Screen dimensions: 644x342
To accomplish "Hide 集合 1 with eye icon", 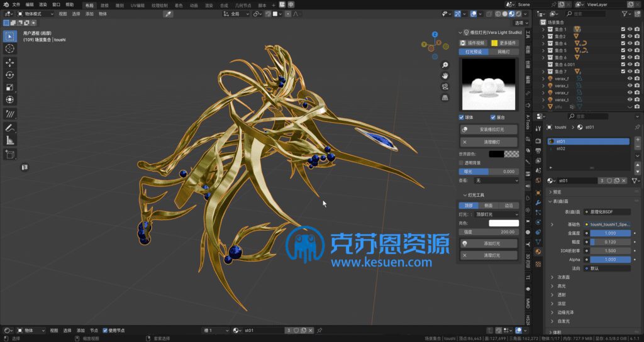I will pyautogui.click(x=630, y=29).
